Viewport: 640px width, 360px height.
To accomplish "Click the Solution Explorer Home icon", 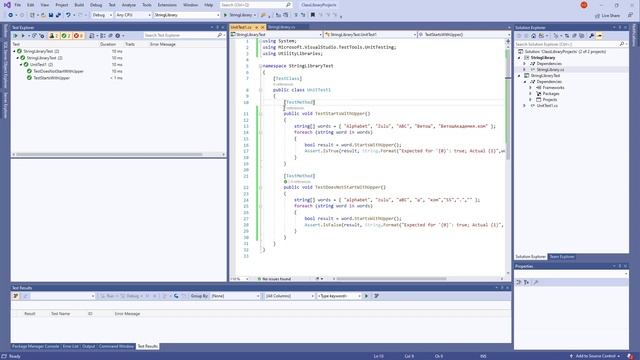I will [533, 36].
